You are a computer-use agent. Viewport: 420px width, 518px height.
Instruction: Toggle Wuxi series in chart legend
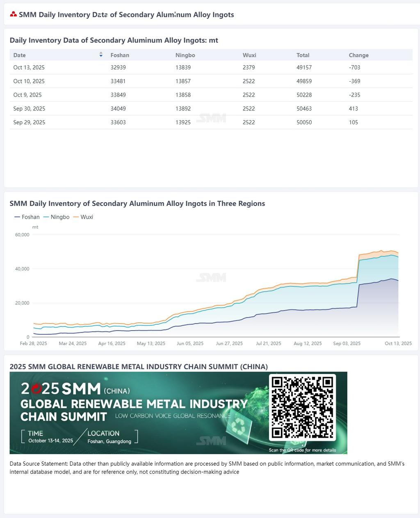click(83, 217)
